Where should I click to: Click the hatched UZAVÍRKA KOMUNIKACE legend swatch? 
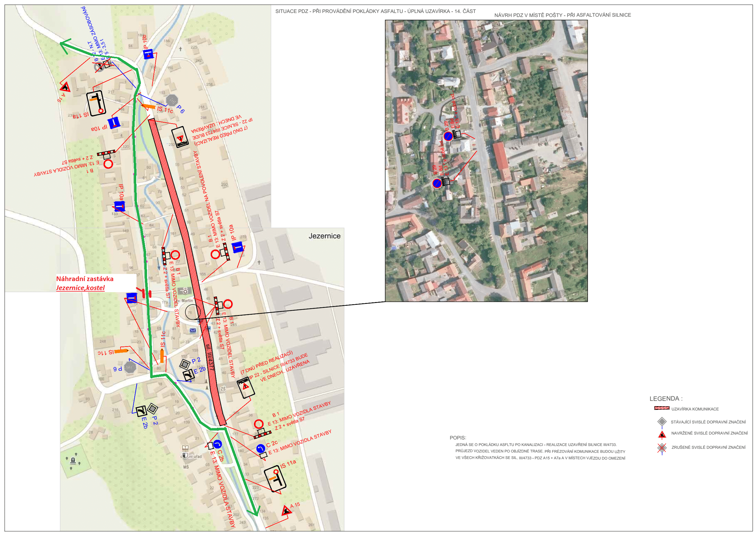coord(661,408)
